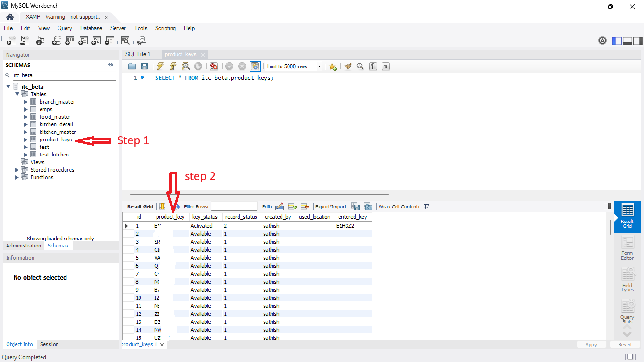
Task: Edit current row icon in result toolbar
Action: (x=279, y=206)
